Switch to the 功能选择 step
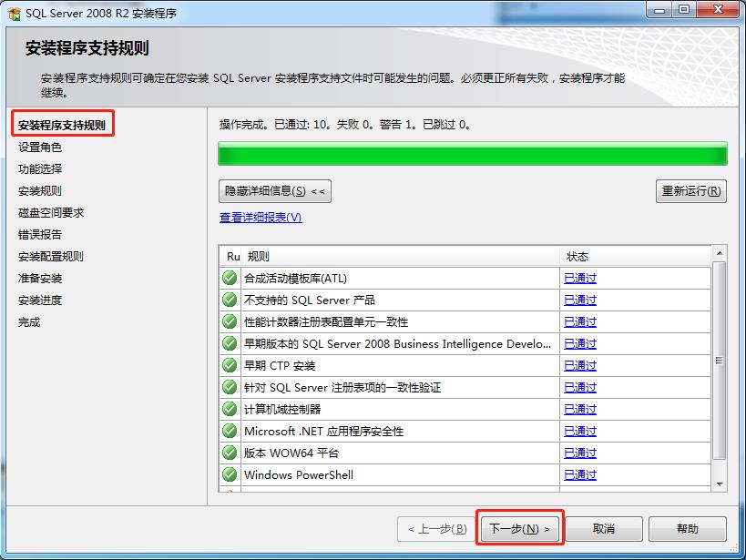746x560 pixels. pyautogui.click(x=40, y=168)
